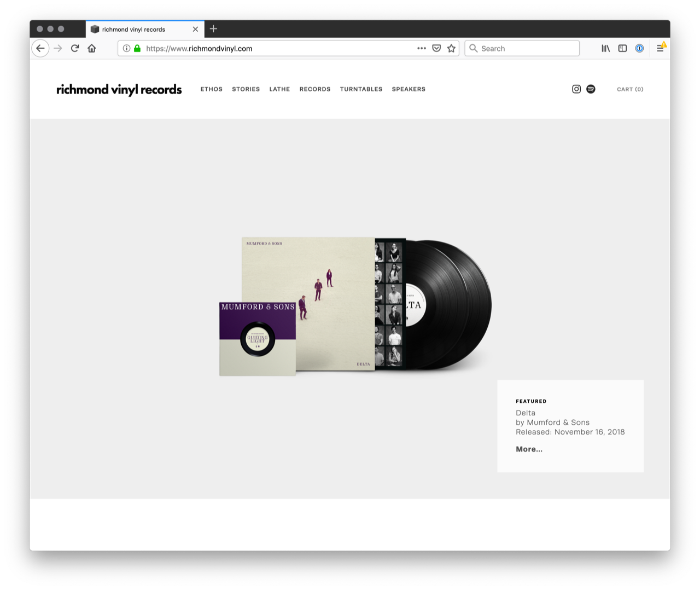The image size is (700, 590).
Task: Browse the RECORDS section
Action: pos(315,89)
